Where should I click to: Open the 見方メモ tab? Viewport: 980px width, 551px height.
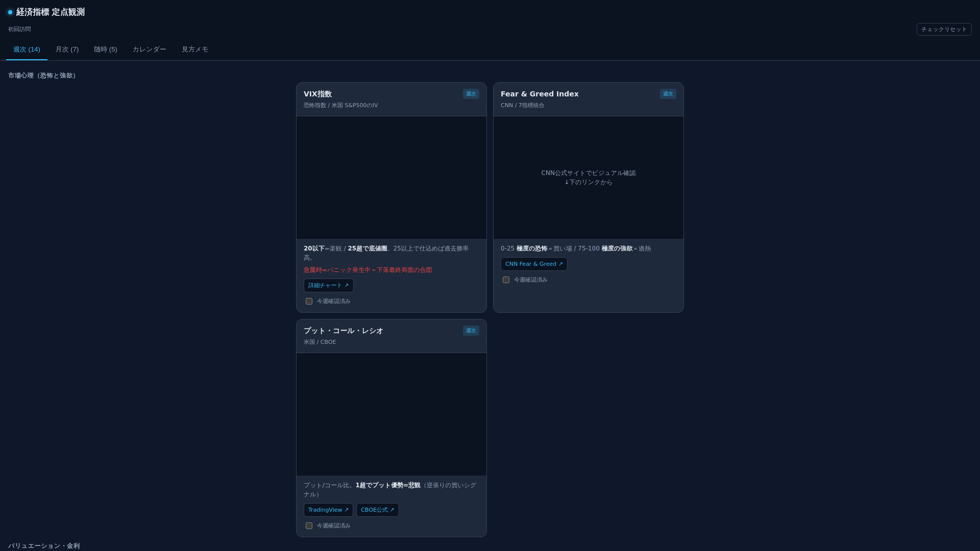195,49
